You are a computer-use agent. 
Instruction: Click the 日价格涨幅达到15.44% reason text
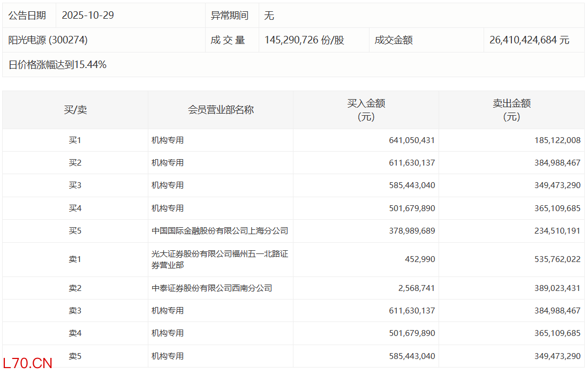tap(57, 65)
